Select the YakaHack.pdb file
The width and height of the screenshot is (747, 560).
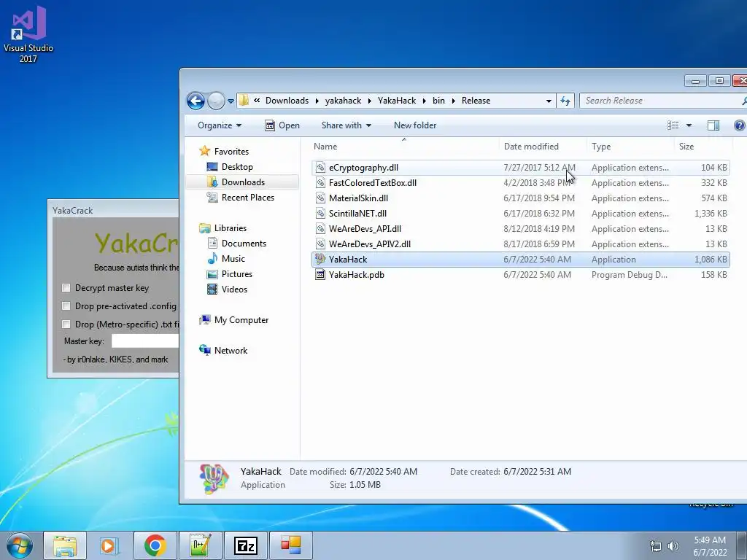pyautogui.click(x=520, y=275)
